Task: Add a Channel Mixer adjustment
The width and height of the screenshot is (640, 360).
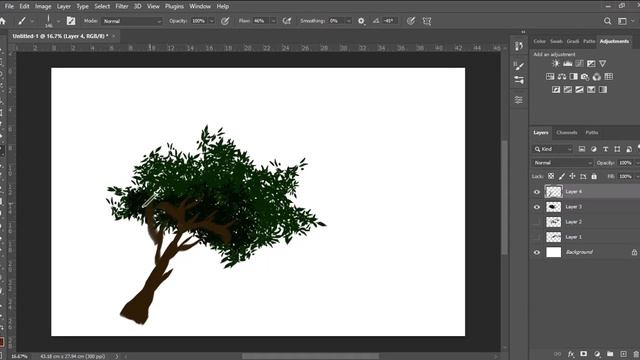Action: tap(597, 77)
